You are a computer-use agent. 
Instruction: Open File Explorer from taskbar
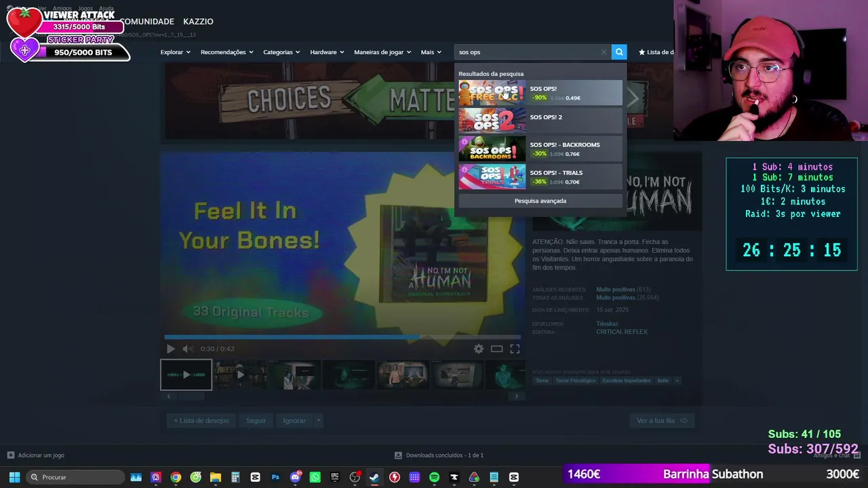click(x=216, y=477)
